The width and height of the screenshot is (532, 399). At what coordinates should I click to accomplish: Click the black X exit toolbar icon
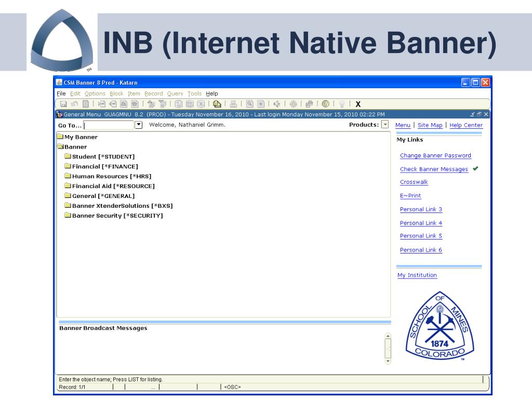[358, 104]
